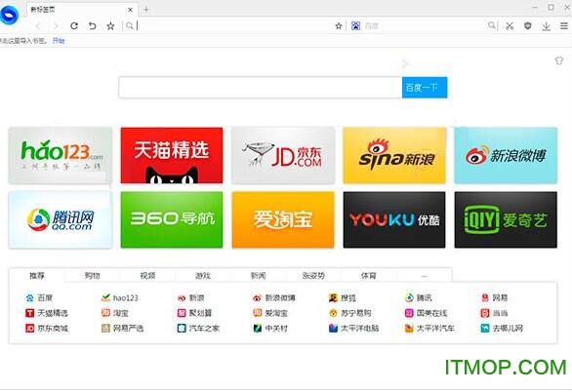
Task: Click the 百度一下 search button
Action: 425,88
